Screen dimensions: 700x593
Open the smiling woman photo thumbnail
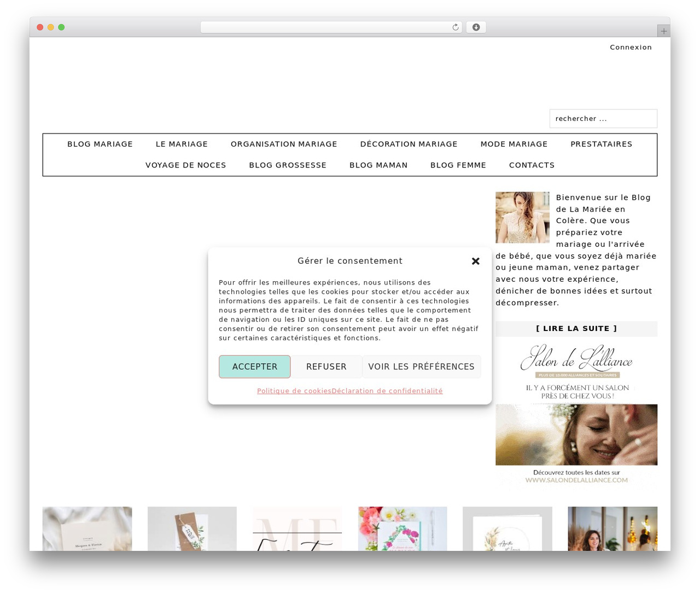tap(612, 528)
